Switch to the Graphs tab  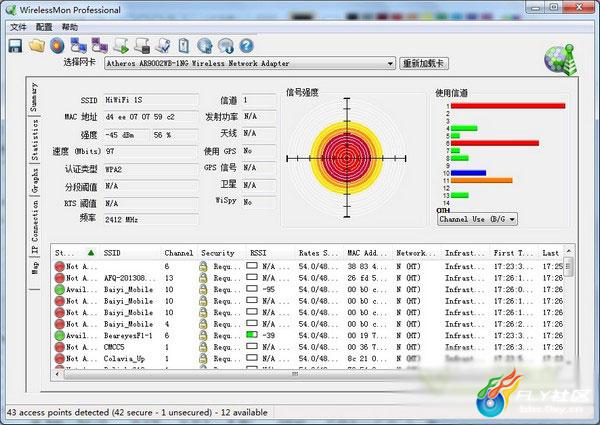click(x=35, y=180)
